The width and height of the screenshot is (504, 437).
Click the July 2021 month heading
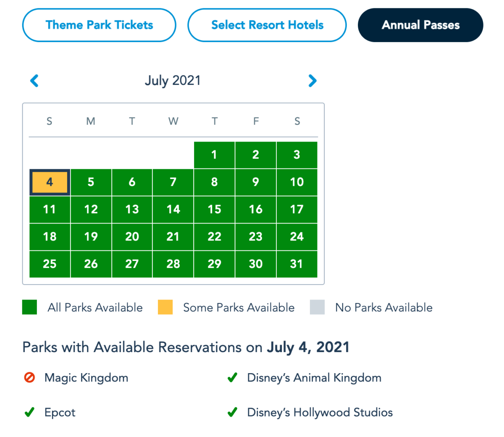pyautogui.click(x=173, y=81)
